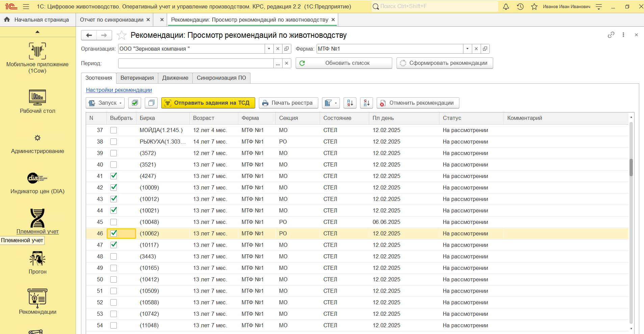Screen dimensions: 644x334
Task: Go back with the left arrow button
Action: 89,35
